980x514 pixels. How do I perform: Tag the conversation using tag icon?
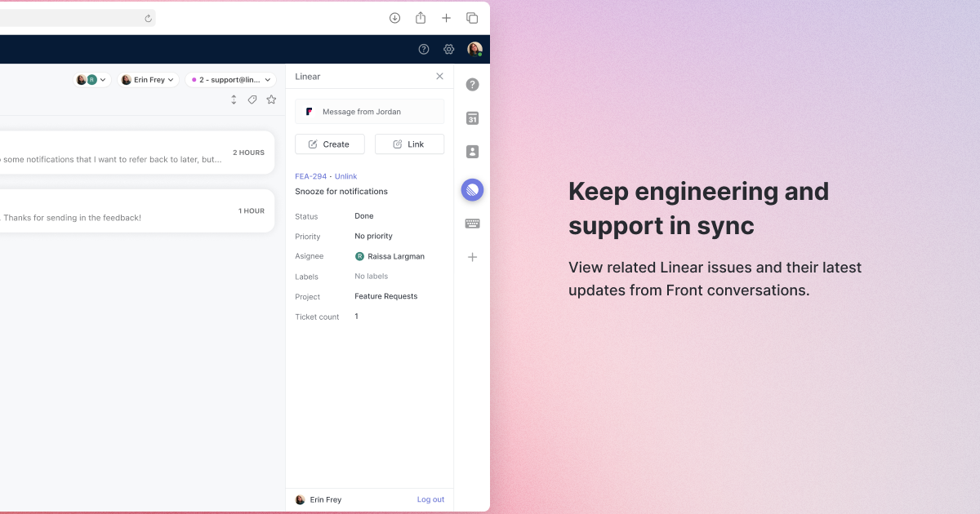pyautogui.click(x=252, y=100)
